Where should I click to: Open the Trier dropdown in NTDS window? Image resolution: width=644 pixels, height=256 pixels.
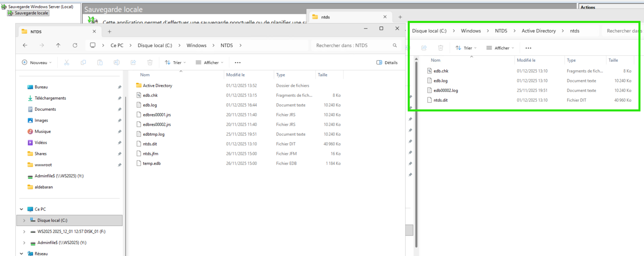175,63
